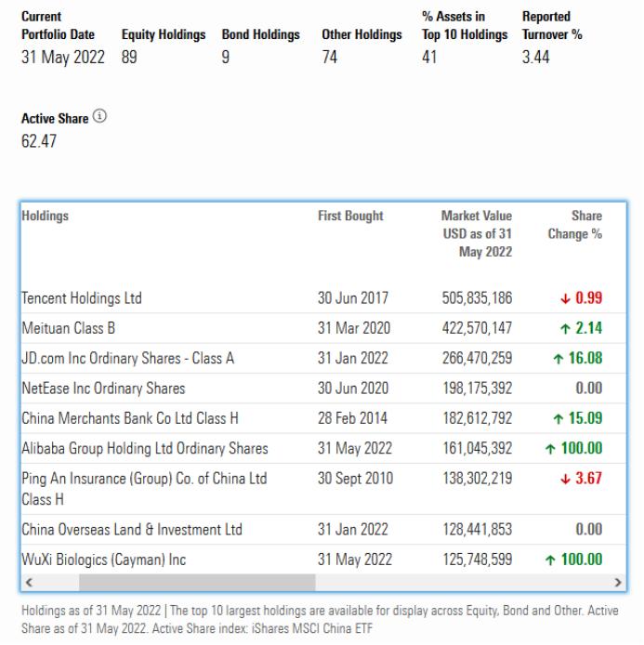Open the NetEase Inc Ordinary Shares holding
The image size is (644, 645).
point(103,388)
